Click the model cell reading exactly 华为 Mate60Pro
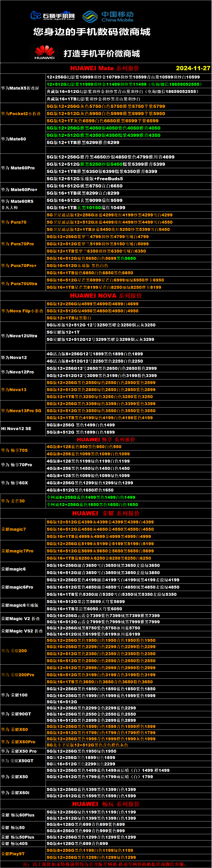 pyautogui.click(x=23, y=168)
